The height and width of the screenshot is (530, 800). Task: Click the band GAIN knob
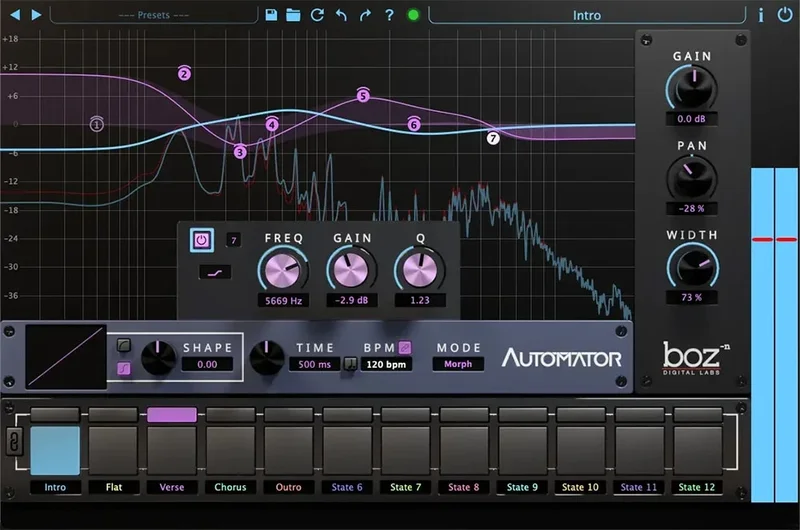tap(351, 270)
